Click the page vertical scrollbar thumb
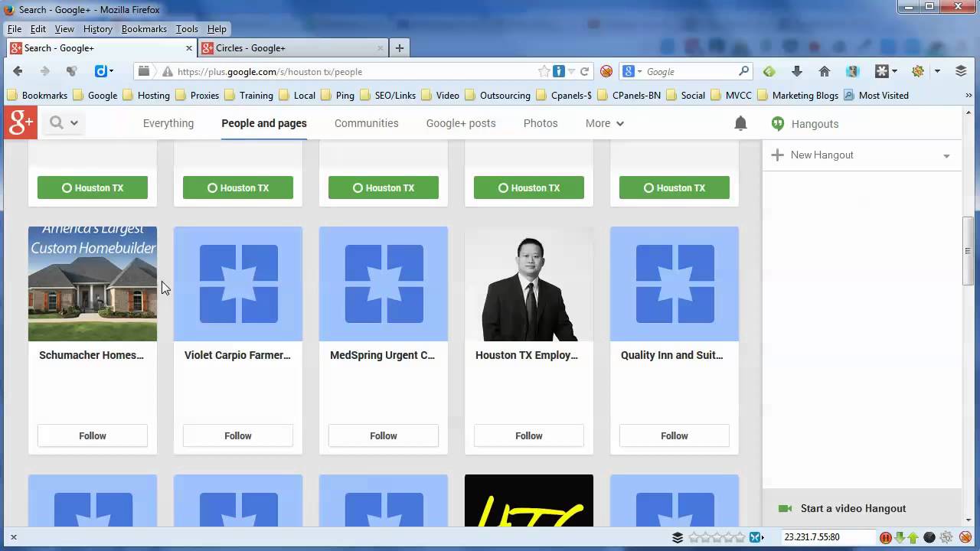This screenshot has width=980, height=551. pos(968,250)
